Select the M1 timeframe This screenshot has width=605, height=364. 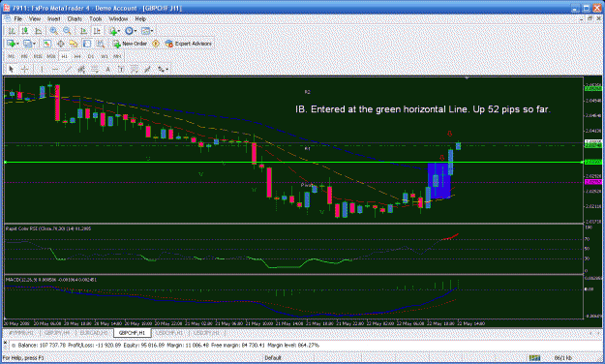point(12,56)
